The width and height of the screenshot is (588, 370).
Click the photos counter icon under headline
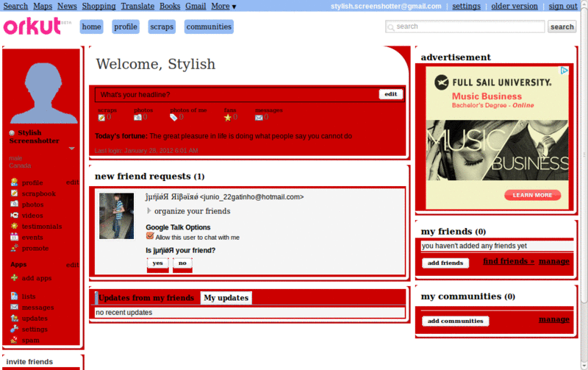137,118
